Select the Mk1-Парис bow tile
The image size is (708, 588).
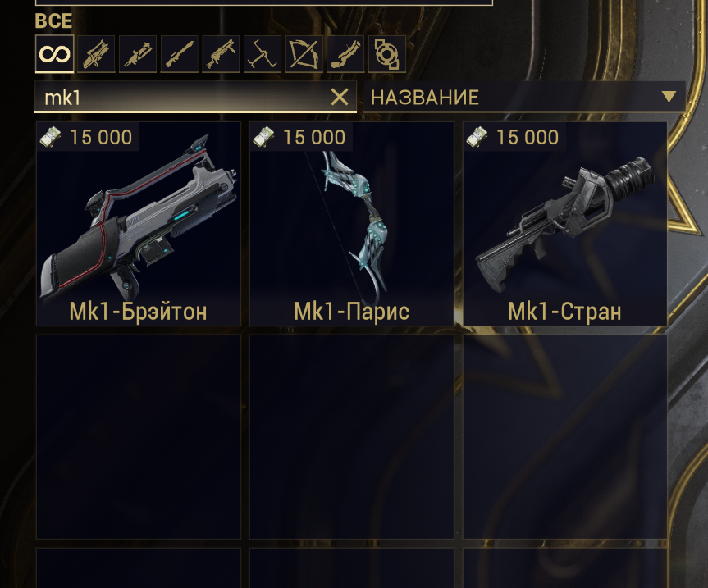click(x=352, y=224)
